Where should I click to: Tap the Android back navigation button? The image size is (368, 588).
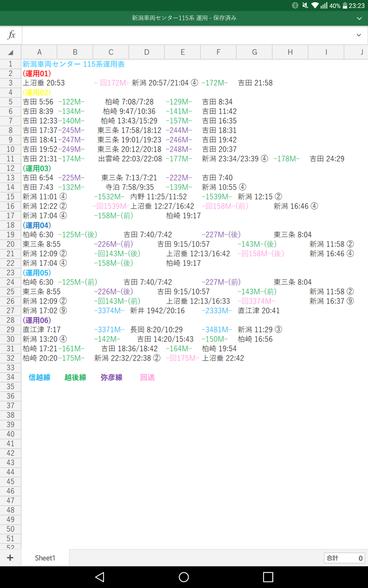pos(99,577)
